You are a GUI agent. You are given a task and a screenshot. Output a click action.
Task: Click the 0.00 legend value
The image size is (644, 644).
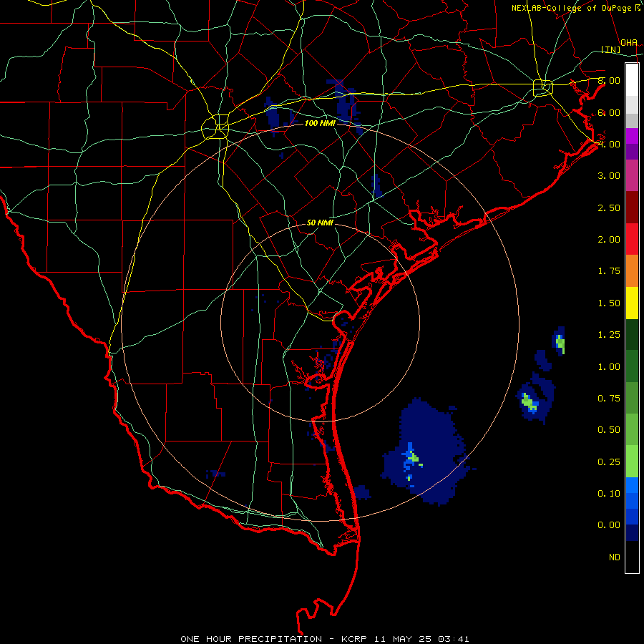pos(609,525)
